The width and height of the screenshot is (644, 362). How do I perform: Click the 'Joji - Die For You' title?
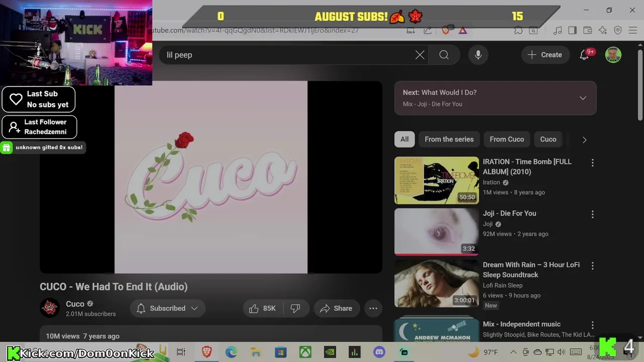510,213
